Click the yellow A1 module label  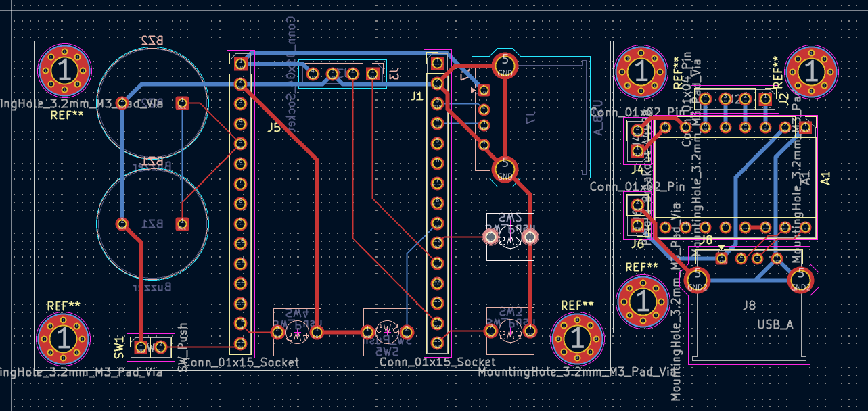(x=825, y=178)
